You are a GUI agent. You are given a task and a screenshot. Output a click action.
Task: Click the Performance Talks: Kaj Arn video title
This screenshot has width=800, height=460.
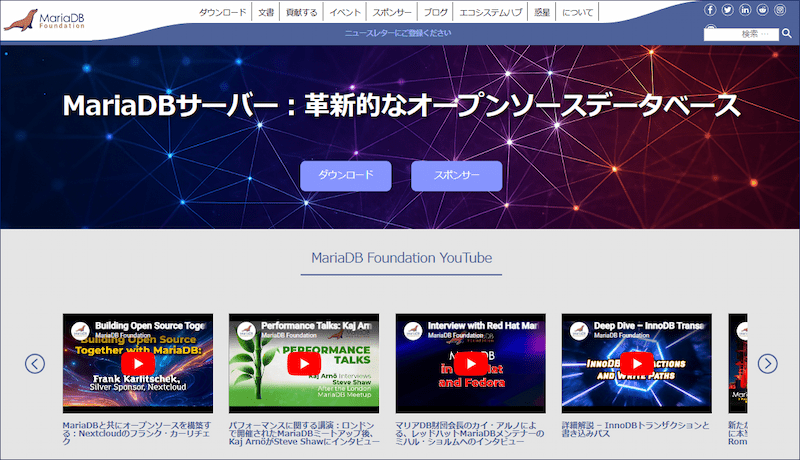(x=316, y=325)
